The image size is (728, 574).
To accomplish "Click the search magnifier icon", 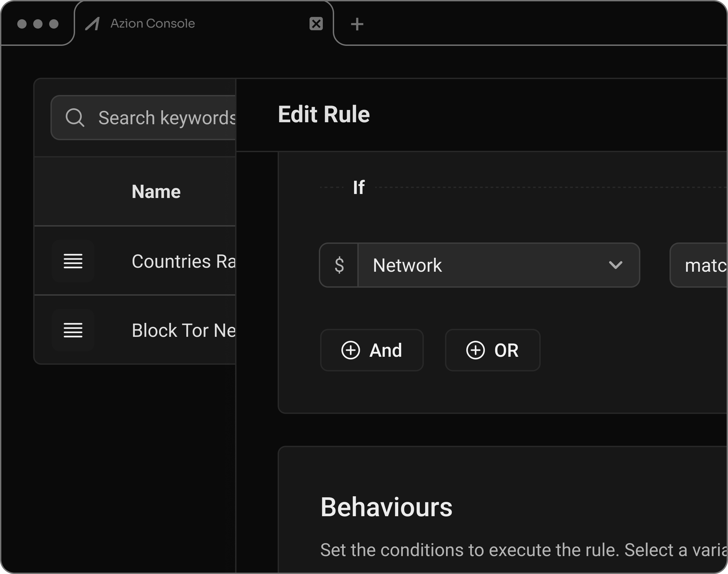I will click(x=75, y=118).
